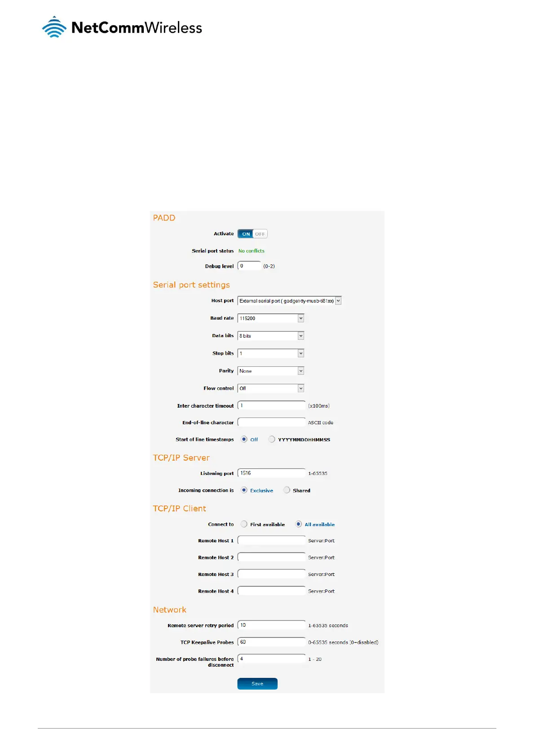Click the PADD section heading
535x756 pixels.
[x=164, y=218]
